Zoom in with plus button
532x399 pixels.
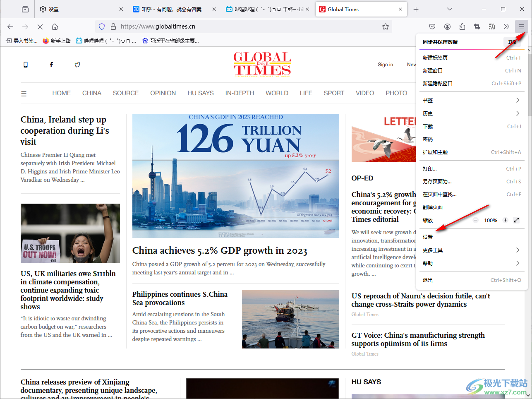click(x=505, y=220)
